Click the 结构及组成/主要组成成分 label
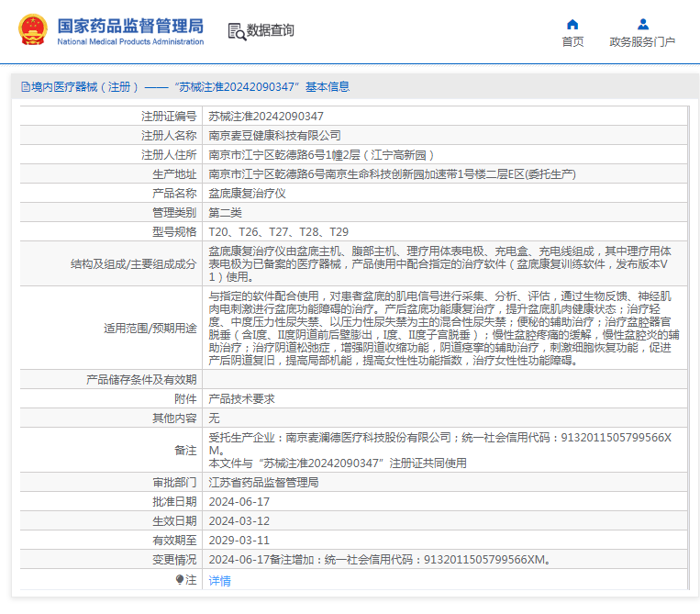Image resolution: width=700 pixels, height=614 pixels. 133,264
